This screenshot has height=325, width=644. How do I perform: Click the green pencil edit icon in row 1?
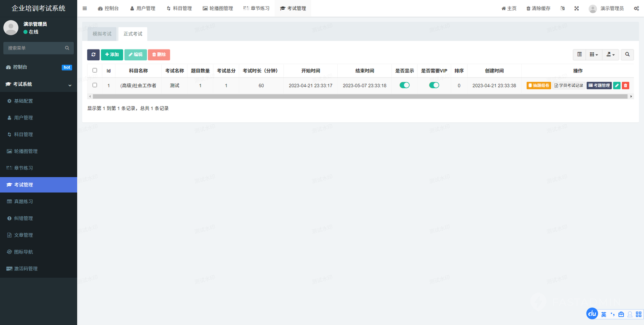tap(617, 86)
